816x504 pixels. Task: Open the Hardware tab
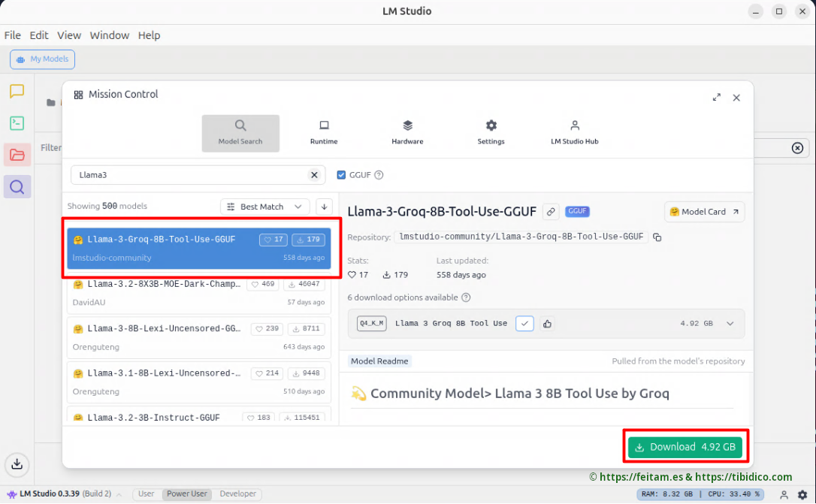(407, 133)
